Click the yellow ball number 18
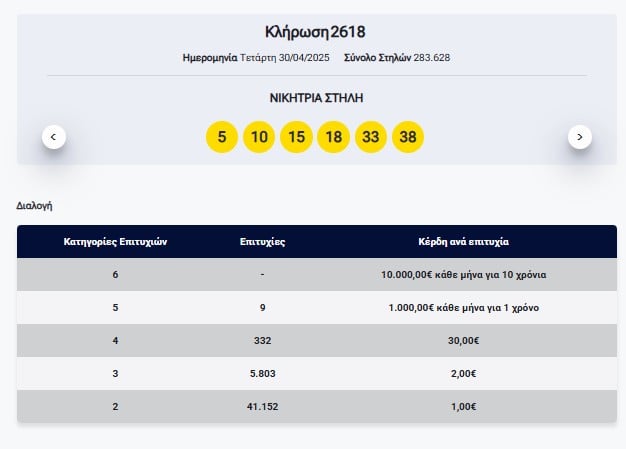 click(x=333, y=137)
